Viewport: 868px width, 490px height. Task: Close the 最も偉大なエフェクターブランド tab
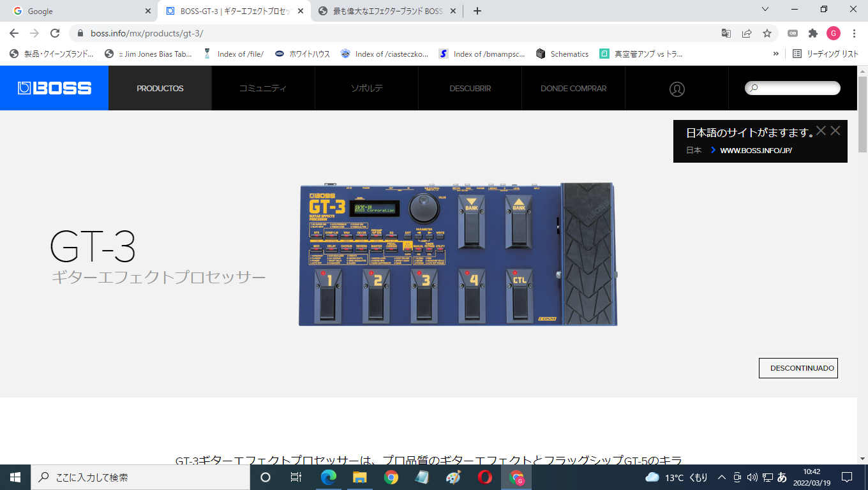453,11
